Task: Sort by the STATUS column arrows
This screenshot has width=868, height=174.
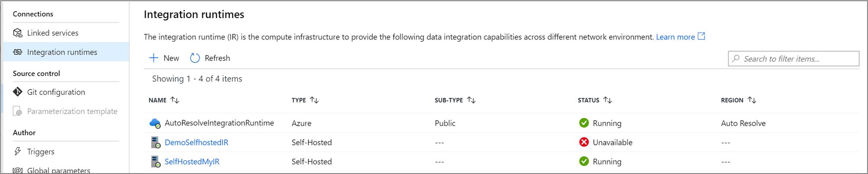Action: pyautogui.click(x=608, y=100)
